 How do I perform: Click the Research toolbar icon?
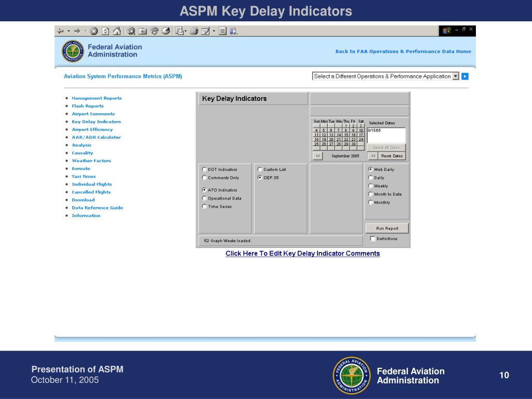(x=233, y=31)
